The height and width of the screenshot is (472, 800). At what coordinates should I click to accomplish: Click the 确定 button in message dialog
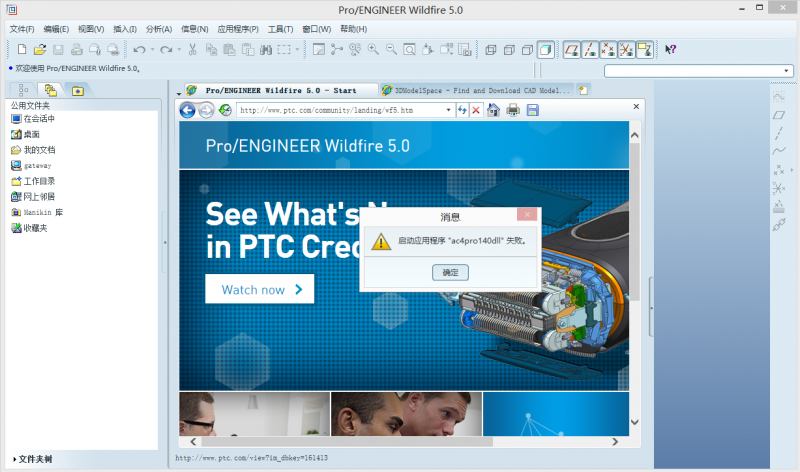click(450, 272)
